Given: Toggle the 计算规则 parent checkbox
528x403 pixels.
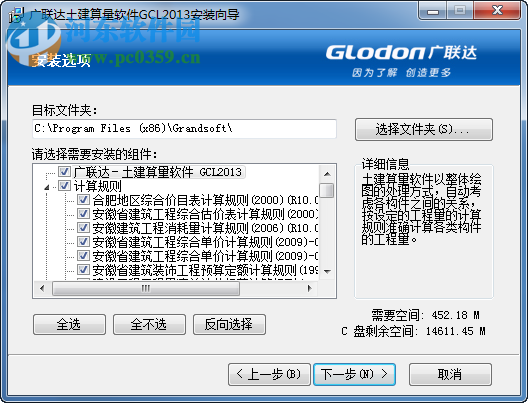Looking at the screenshot, I should [x=64, y=186].
